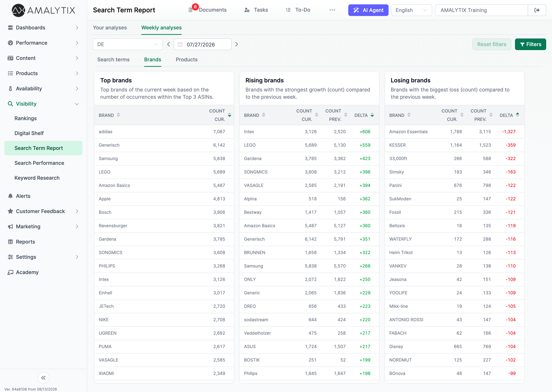
Task: Go to previous week arrow
Action: click(x=169, y=44)
